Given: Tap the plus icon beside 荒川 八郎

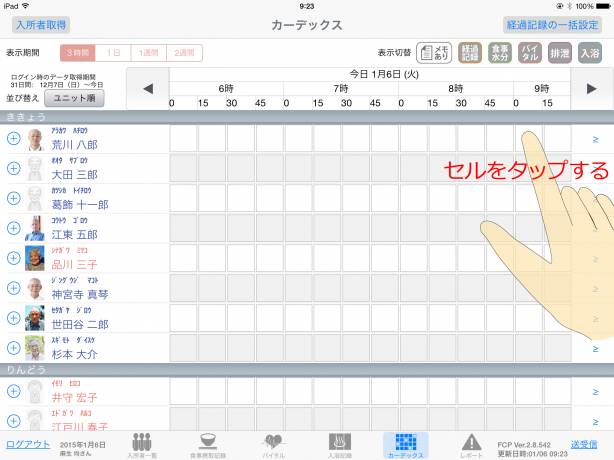Looking at the screenshot, I should [13, 139].
